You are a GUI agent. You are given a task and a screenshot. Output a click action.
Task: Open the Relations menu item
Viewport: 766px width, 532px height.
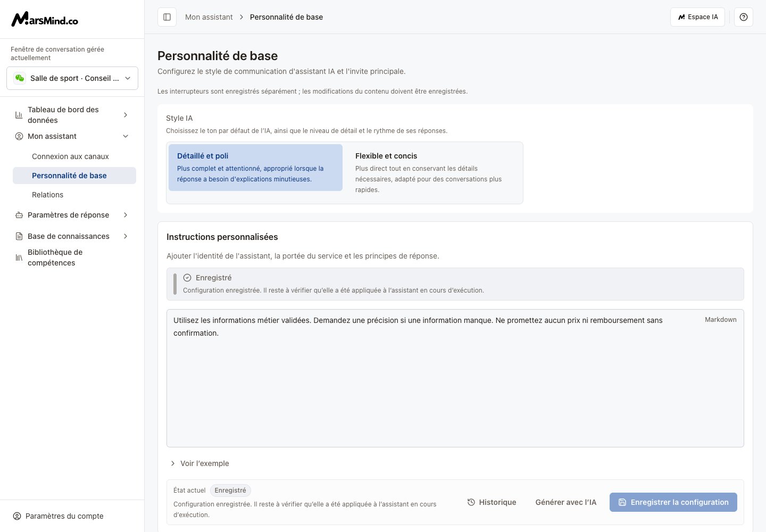pyautogui.click(x=74, y=195)
